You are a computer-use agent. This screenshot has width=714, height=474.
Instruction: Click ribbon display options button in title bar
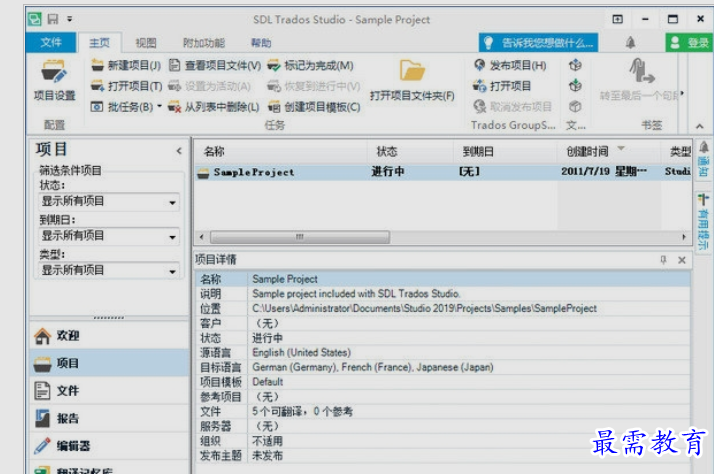[x=617, y=19]
